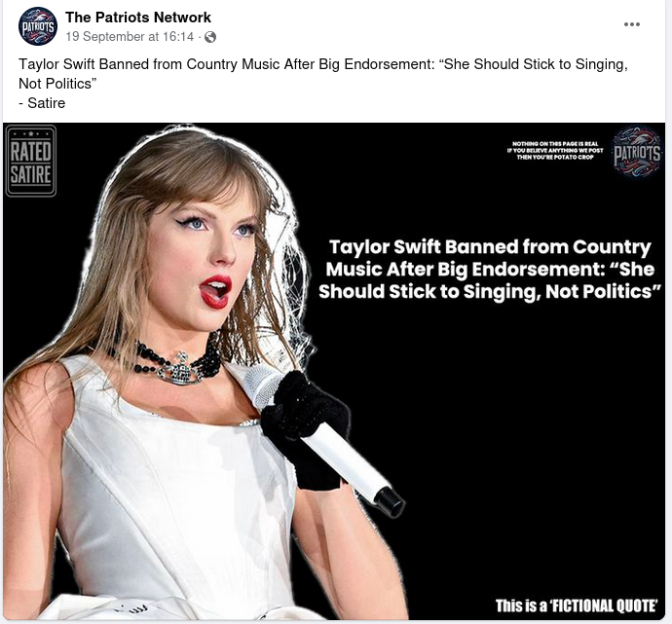Open the three-dots post options menu

632,24
